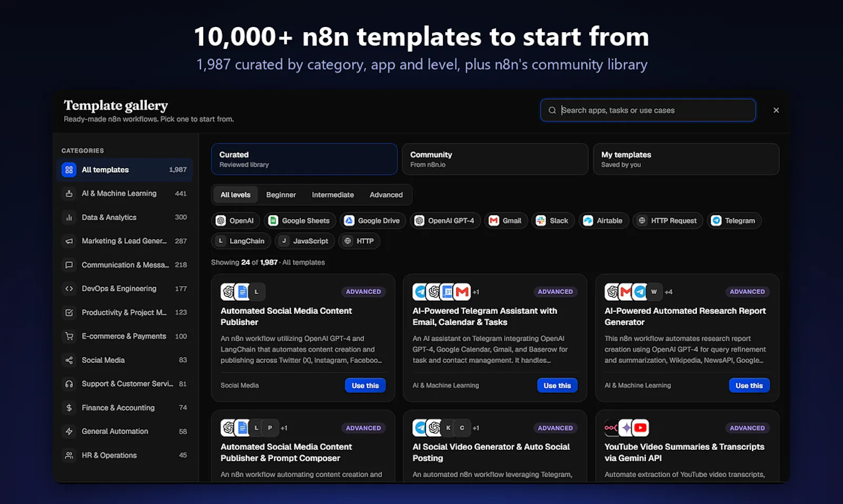Open the My templates tab
The image size is (843, 504).
[x=686, y=159]
